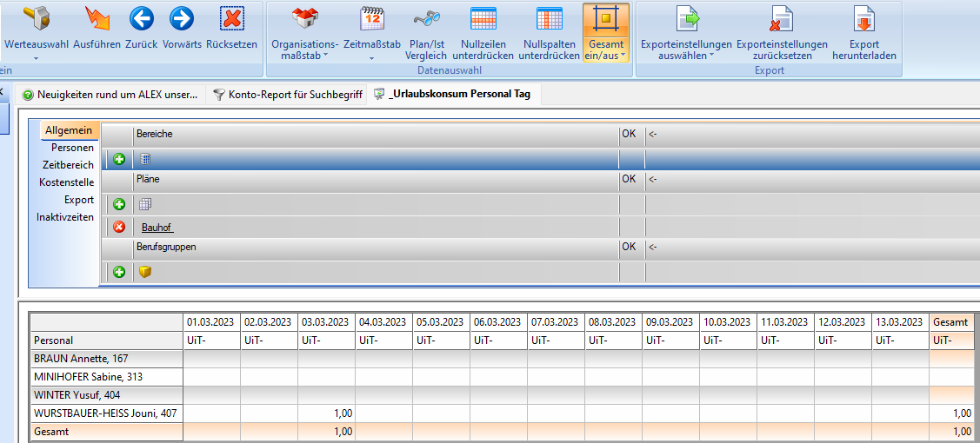Screen dimensions: 980x443
Task: Go back with the Zurück arrow
Action: [x=141, y=19]
